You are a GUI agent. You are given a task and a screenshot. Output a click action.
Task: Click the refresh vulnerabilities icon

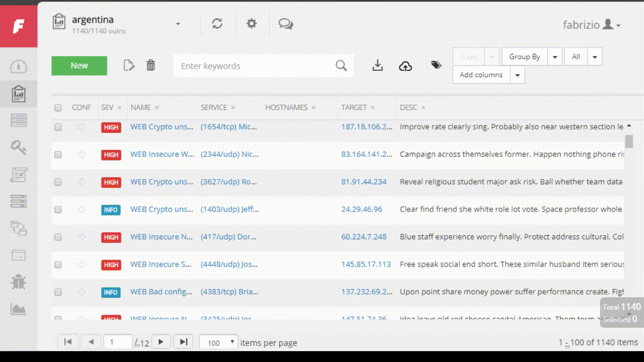pos(217,23)
